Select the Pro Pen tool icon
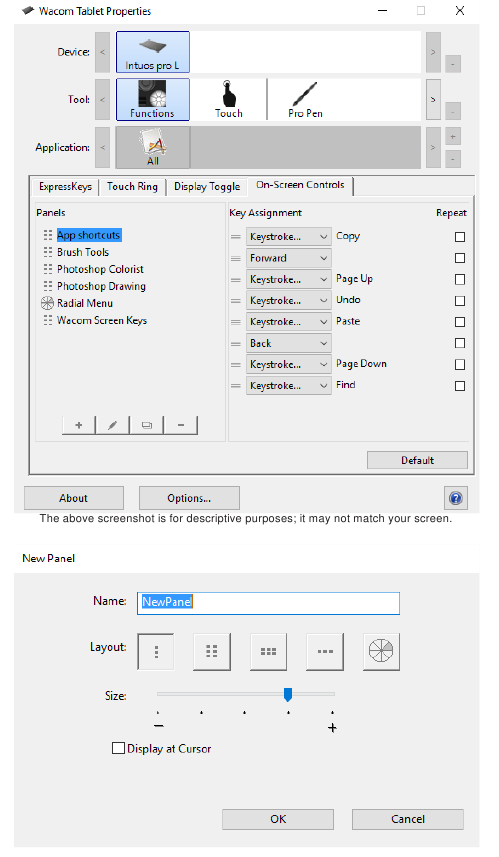This screenshot has width=499, height=857. click(x=305, y=99)
